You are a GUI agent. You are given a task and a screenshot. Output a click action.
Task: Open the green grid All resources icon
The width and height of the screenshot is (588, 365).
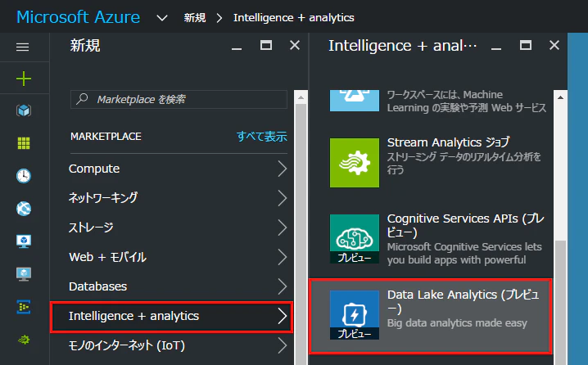point(24,143)
